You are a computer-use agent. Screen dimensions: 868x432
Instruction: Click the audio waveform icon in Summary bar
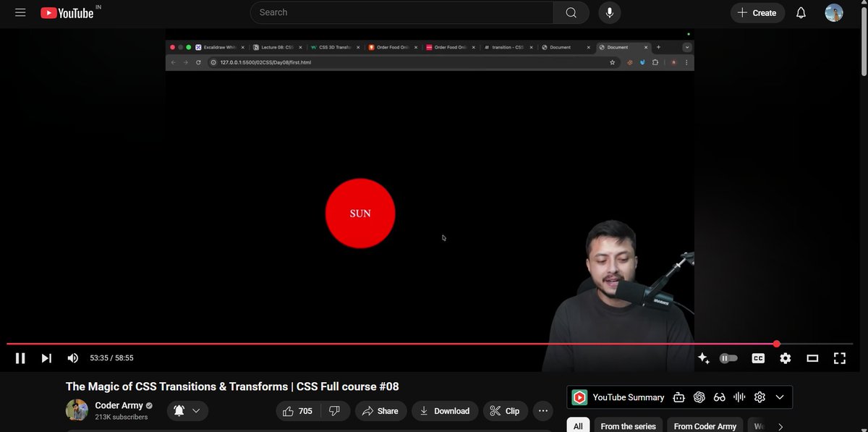(x=739, y=397)
